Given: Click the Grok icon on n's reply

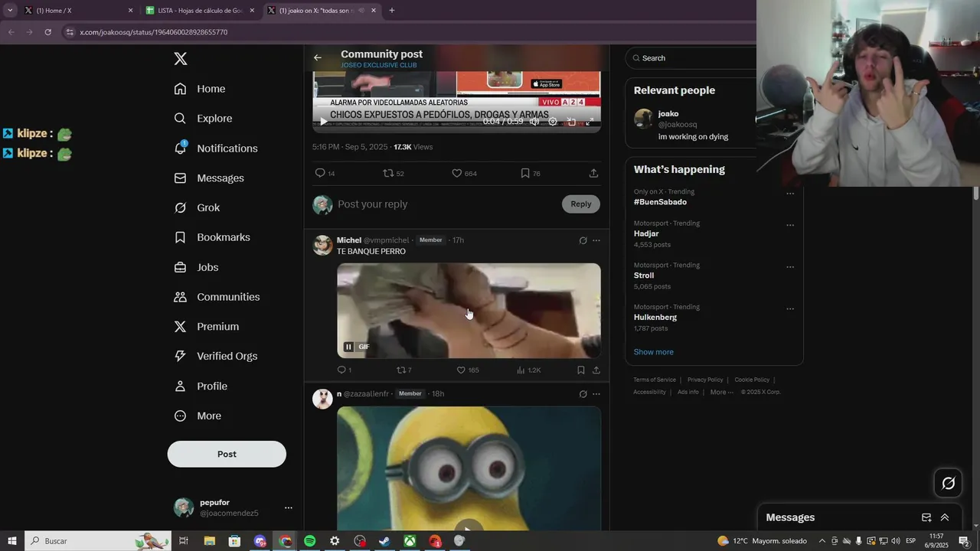Looking at the screenshot, I should [583, 394].
